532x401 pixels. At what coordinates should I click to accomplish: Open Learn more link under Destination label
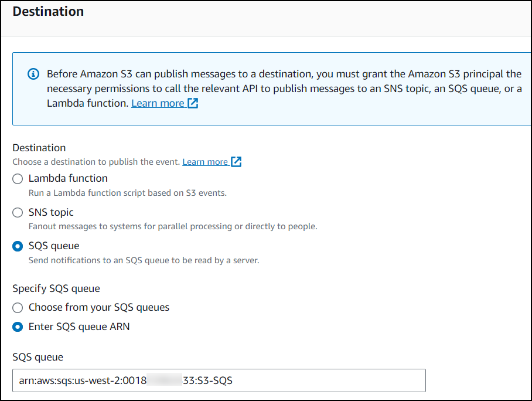tap(205, 162)
